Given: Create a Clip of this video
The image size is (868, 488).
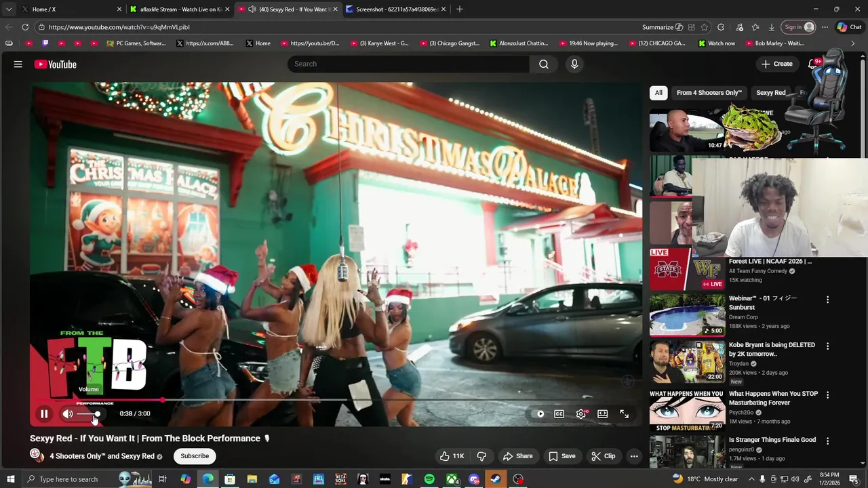Looking at the screenshot, I should [x=603, y=456].
